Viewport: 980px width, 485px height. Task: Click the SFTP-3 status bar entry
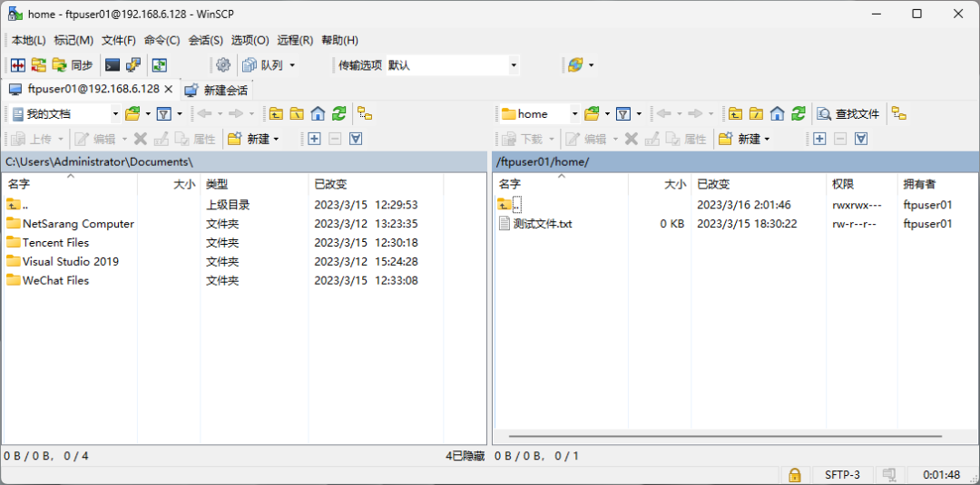(842, 474)
